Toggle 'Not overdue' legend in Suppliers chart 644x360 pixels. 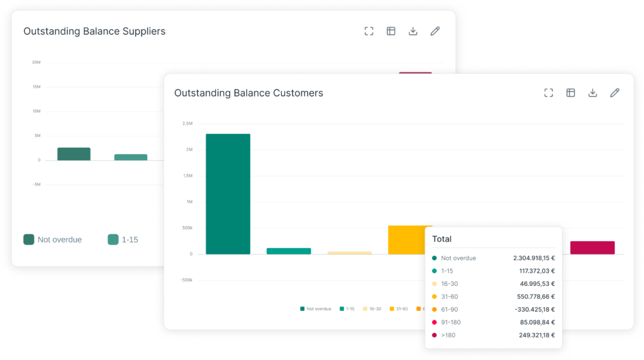click(x=53, y=239)
